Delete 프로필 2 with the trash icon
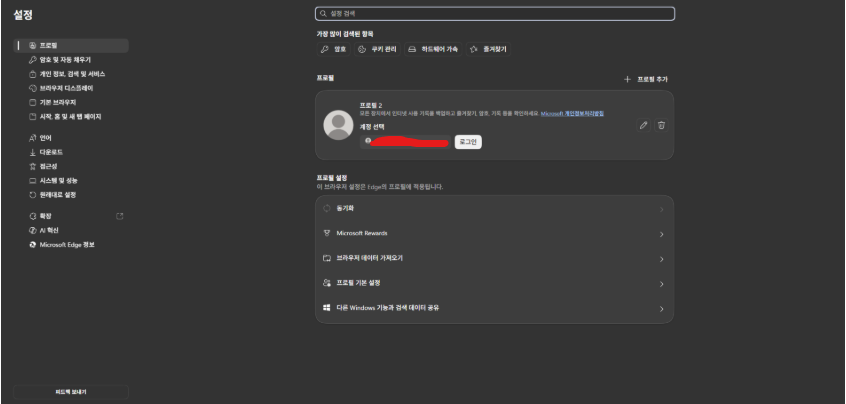 coord(661,125)
